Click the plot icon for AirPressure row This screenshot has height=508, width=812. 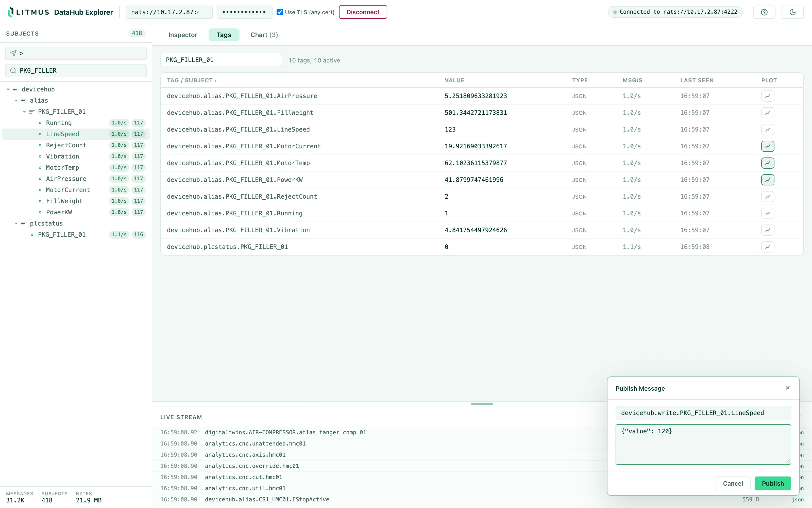768,96
